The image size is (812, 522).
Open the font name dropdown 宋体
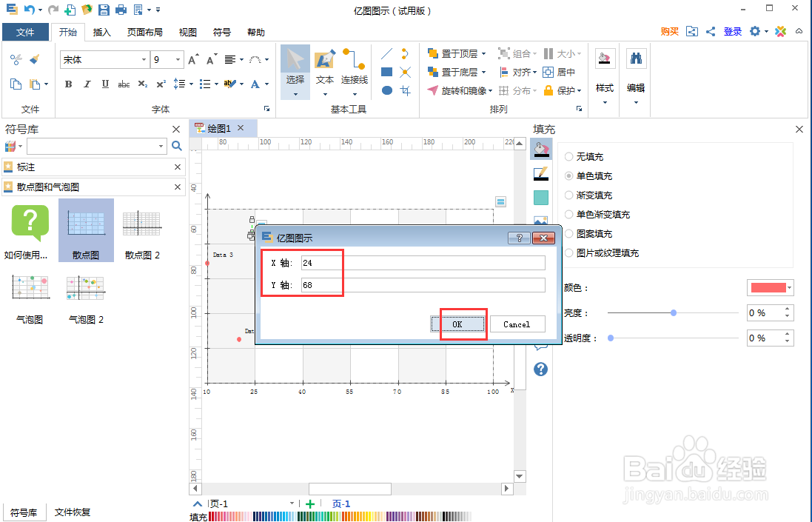click(144, 59)
